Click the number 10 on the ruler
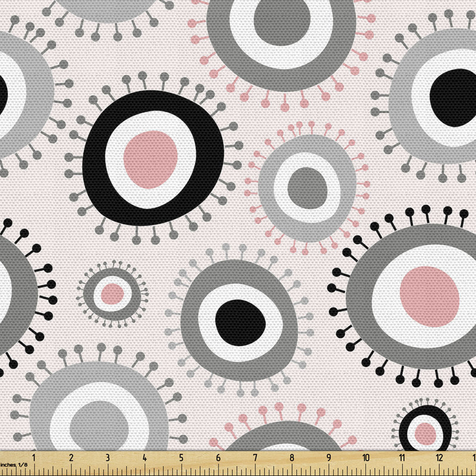 click(365, 458)
